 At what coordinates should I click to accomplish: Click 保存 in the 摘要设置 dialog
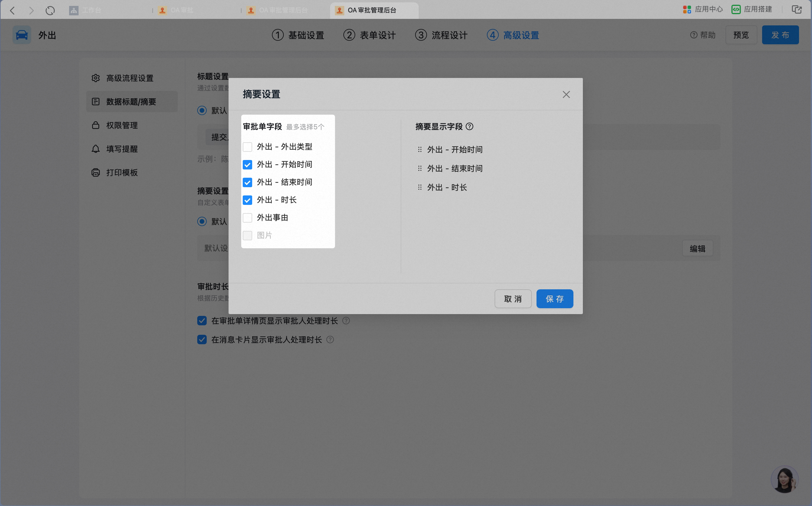(x=555, y=298)
